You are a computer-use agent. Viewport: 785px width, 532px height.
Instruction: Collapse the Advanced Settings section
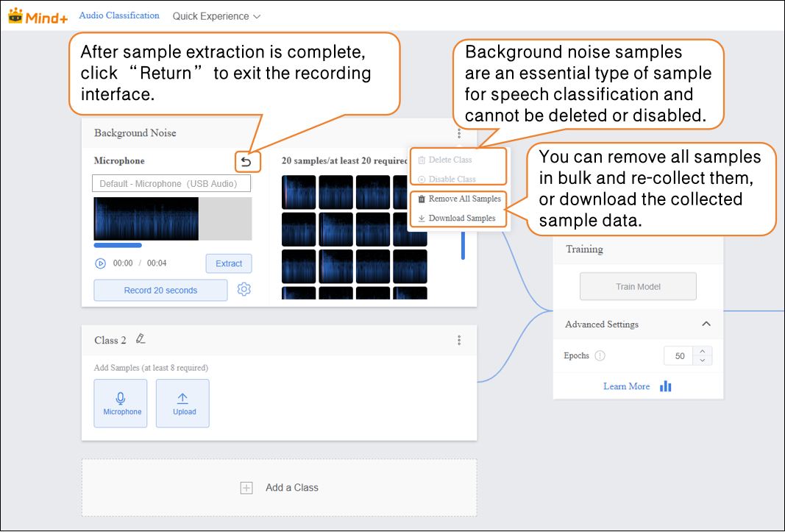coord(706,324)
